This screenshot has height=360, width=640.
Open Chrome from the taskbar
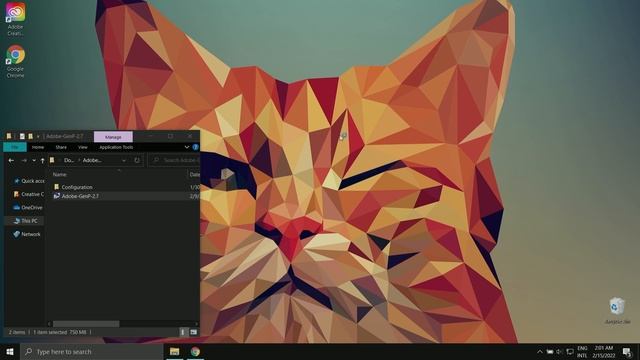point(195,351)
